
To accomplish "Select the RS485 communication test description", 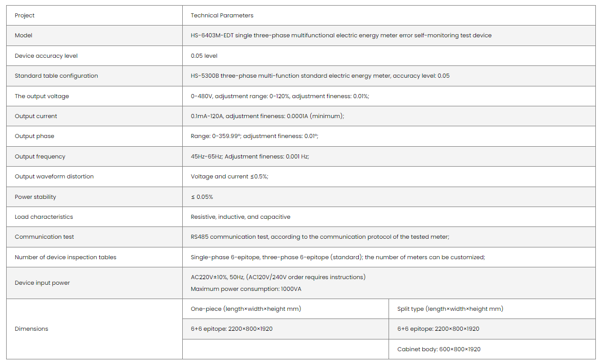I will 320,237.
